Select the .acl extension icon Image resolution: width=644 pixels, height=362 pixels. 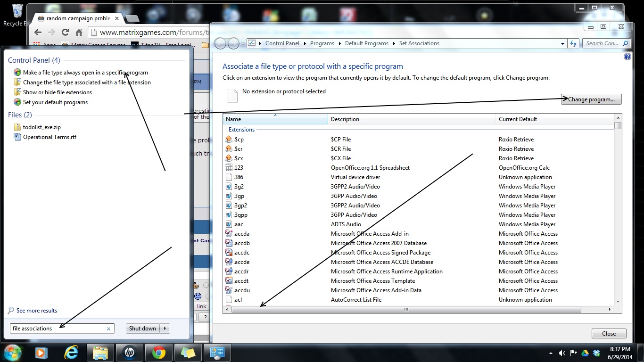[229, 300]
